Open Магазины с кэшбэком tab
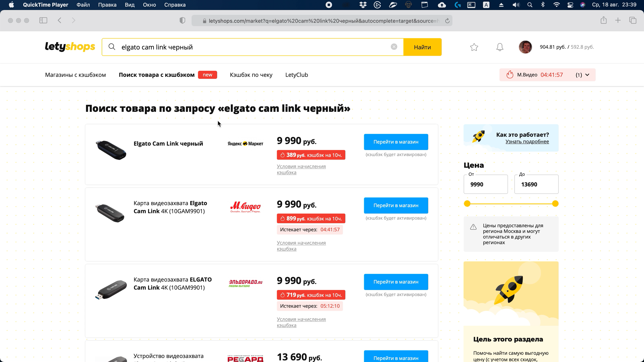The image size is (644, 362). (75, 75)
